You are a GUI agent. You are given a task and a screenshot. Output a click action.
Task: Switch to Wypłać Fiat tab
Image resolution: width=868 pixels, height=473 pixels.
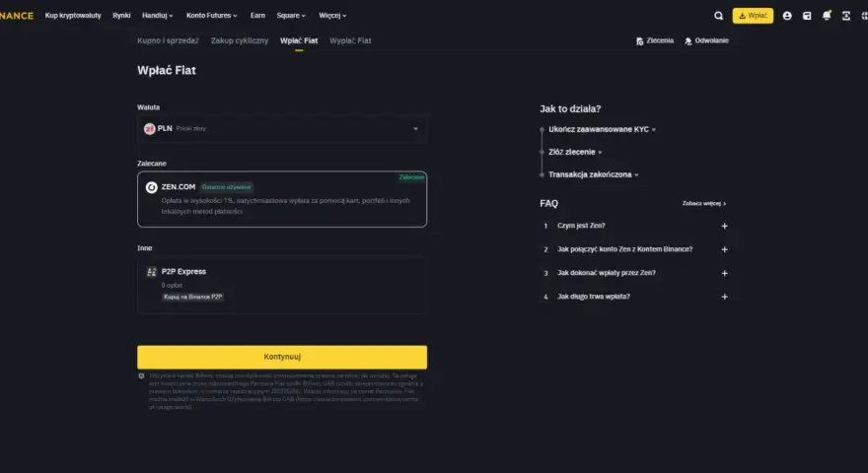(x=350, y=41)
